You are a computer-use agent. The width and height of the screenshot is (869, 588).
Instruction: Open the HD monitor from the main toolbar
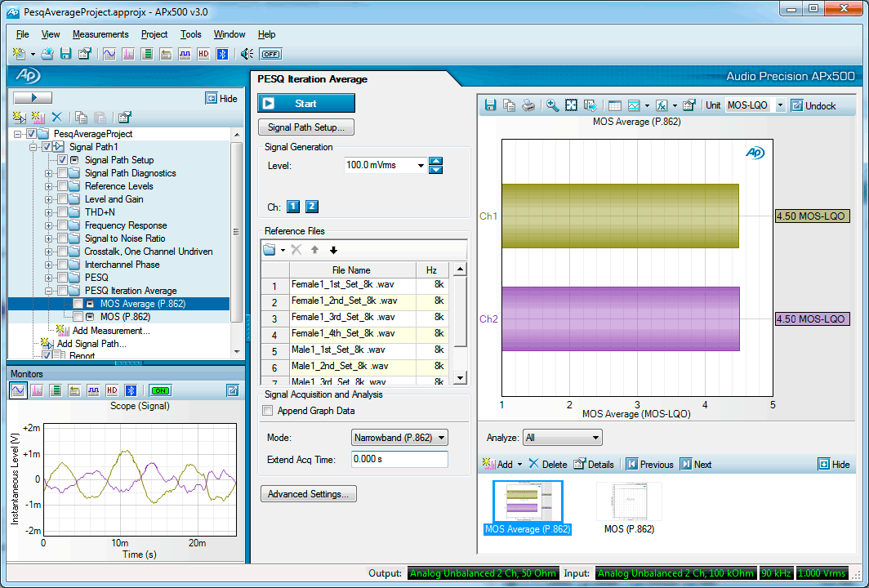click(x=203, y=54)
